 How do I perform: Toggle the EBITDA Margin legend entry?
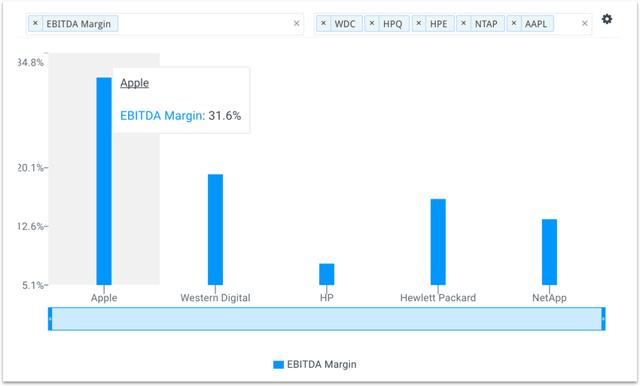coord(315,364)
